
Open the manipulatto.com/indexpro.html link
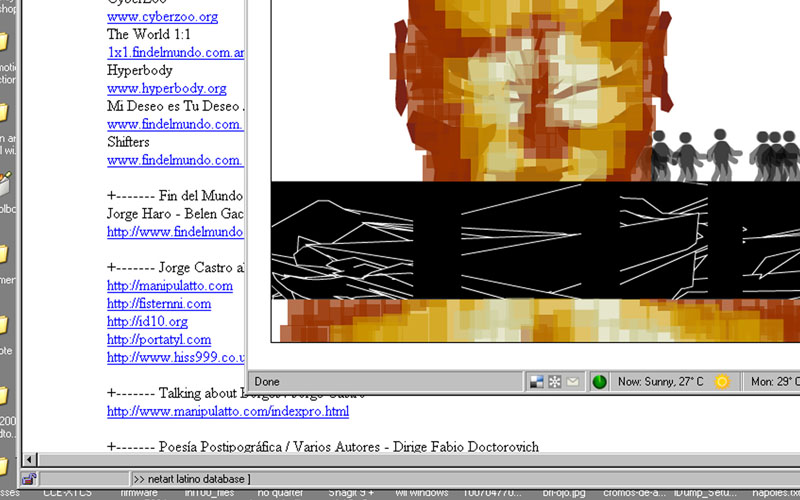click(228, 411)
